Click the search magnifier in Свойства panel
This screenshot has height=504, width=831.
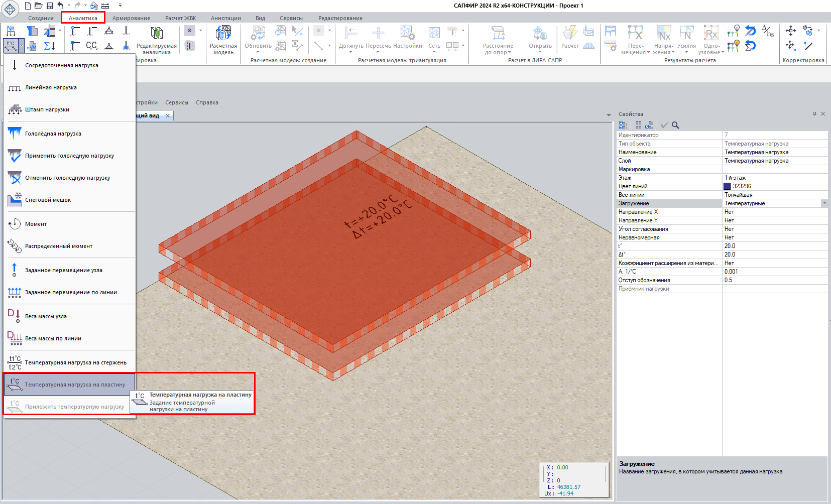tap(675, 125)
